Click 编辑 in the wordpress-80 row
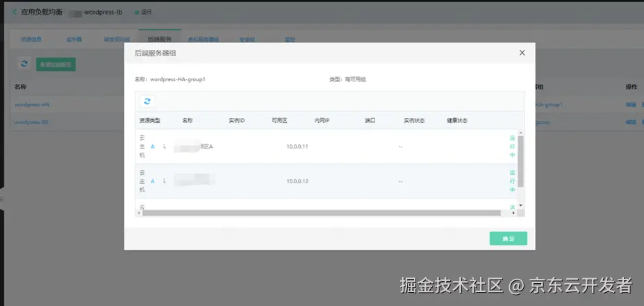 pyautogui.click(x=630, y=122)
